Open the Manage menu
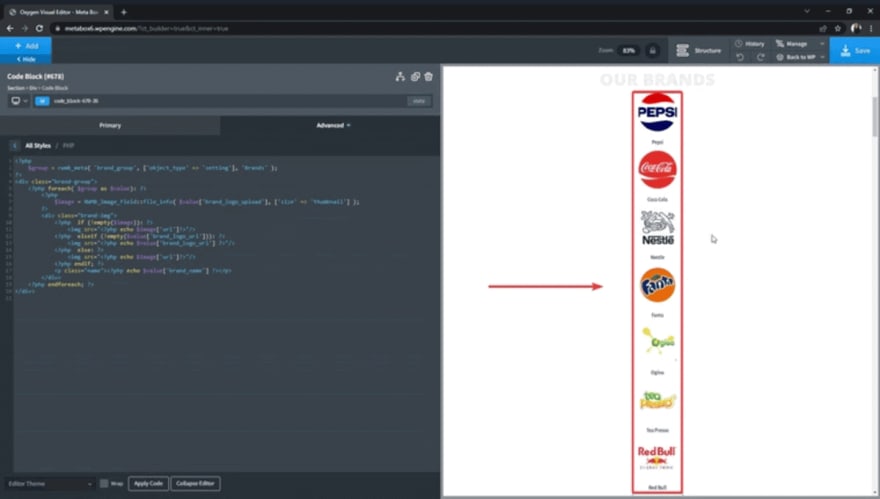Image resolution: width=880 pixels, height=499 pixels. [792, 44]
